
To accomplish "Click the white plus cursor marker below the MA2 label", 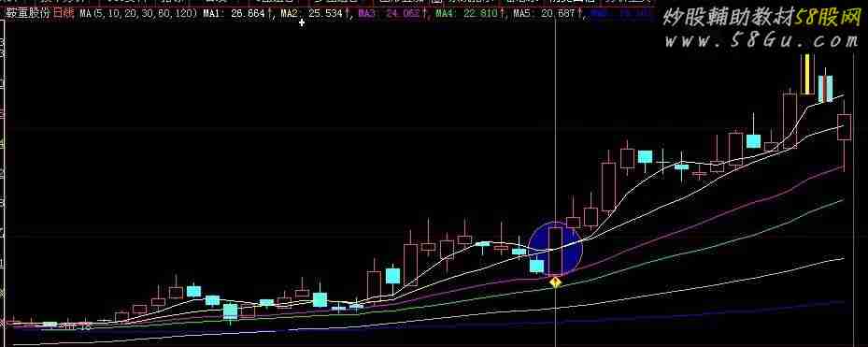I will (x=302, y=22).
